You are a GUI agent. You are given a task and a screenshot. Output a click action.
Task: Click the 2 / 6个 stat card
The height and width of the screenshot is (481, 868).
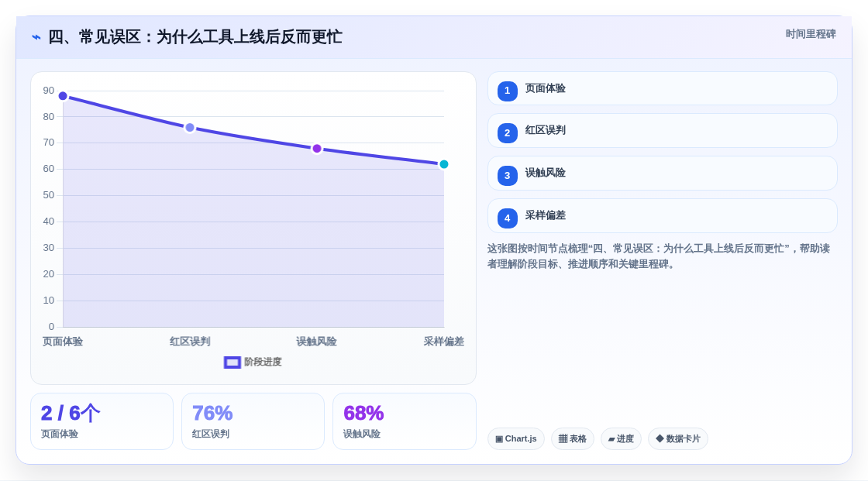coord(102,421)
